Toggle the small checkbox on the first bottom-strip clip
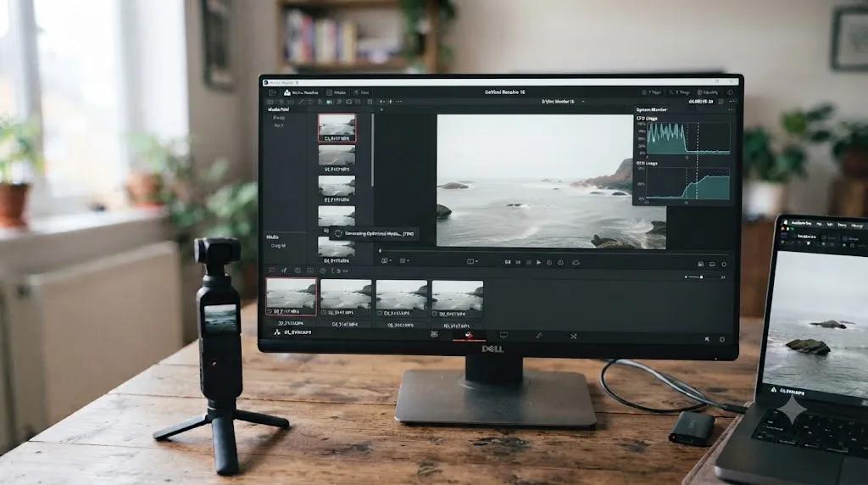 pyautogui.click(x=270, y=312)
